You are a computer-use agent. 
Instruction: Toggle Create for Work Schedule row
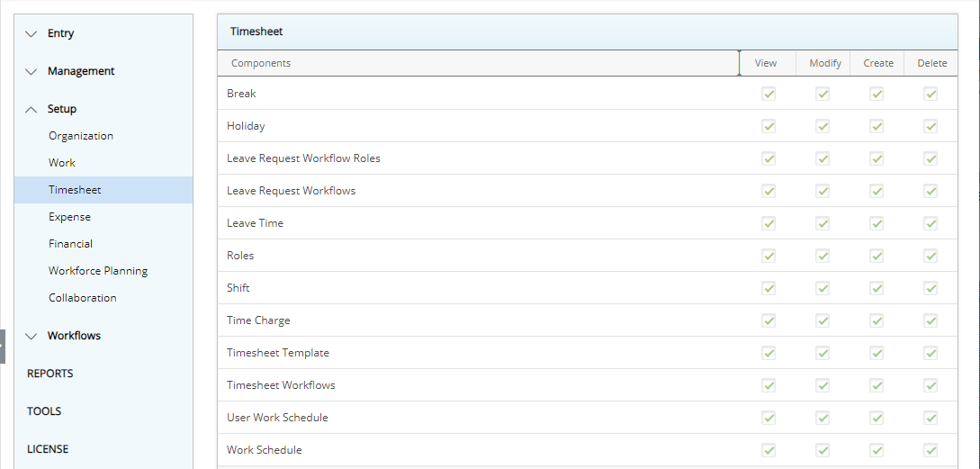coord(877,450)
